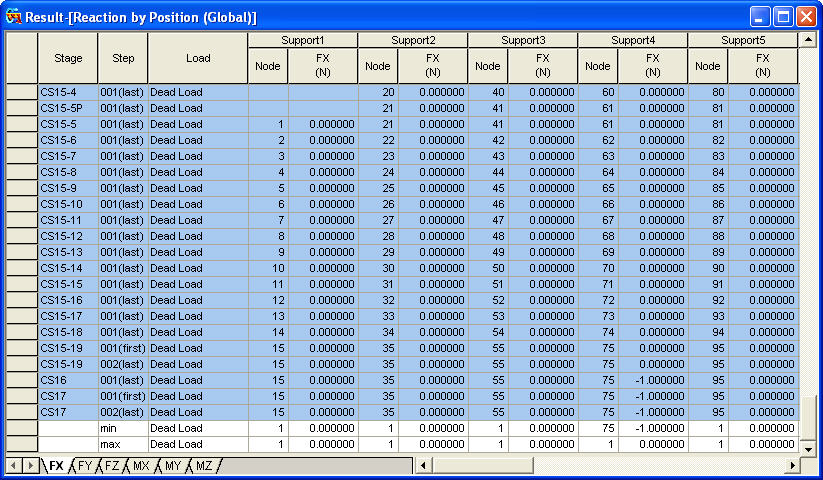
Task: Click the Load column header
Action: [198, 58]
